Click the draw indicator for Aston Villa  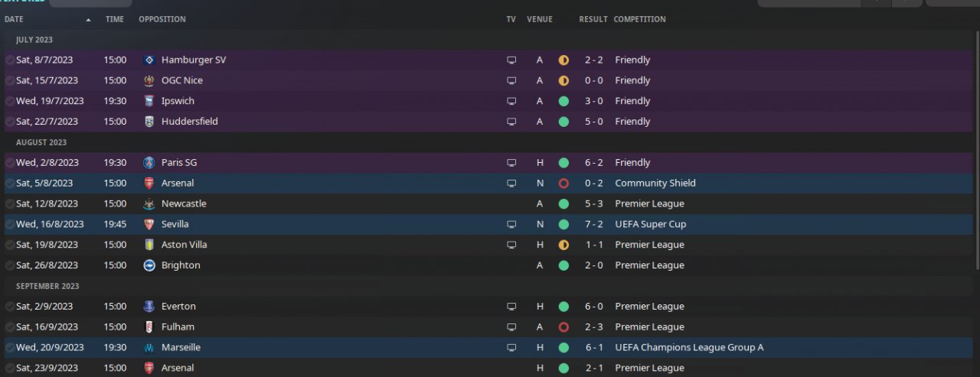[563, 245]
